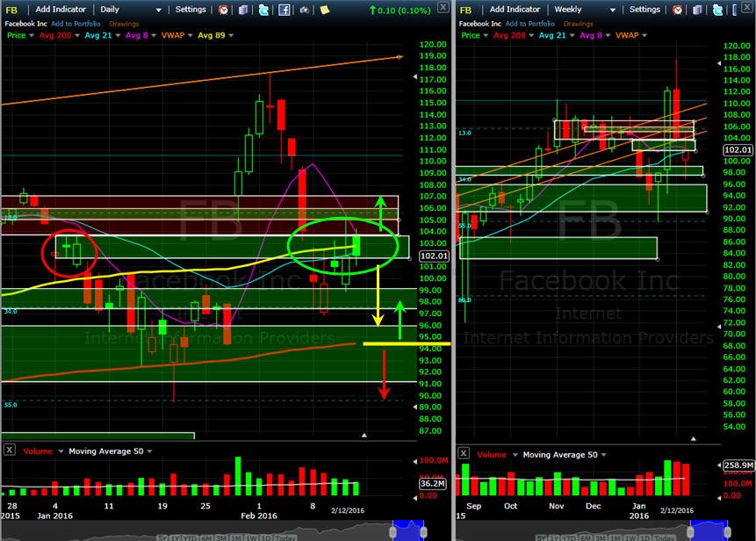Viewport: 756px width, 541px height.
Task: Close the Volume panel on the Weekly chart
Action: [464, 453]
